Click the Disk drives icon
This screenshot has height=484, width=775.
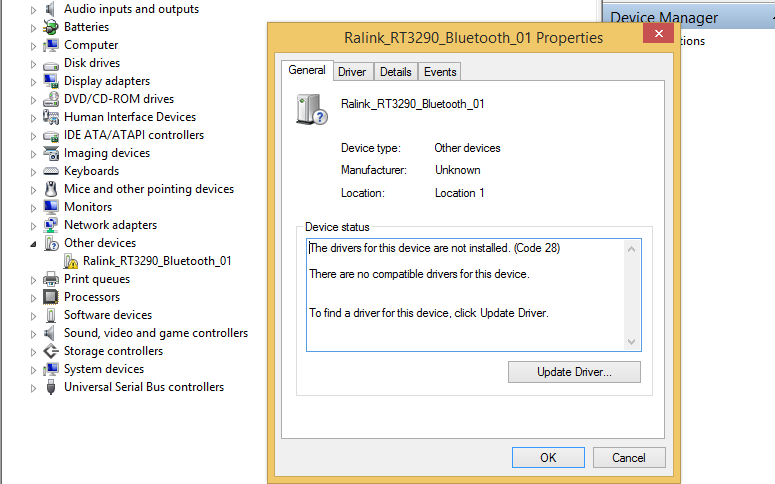coord(50,65)
